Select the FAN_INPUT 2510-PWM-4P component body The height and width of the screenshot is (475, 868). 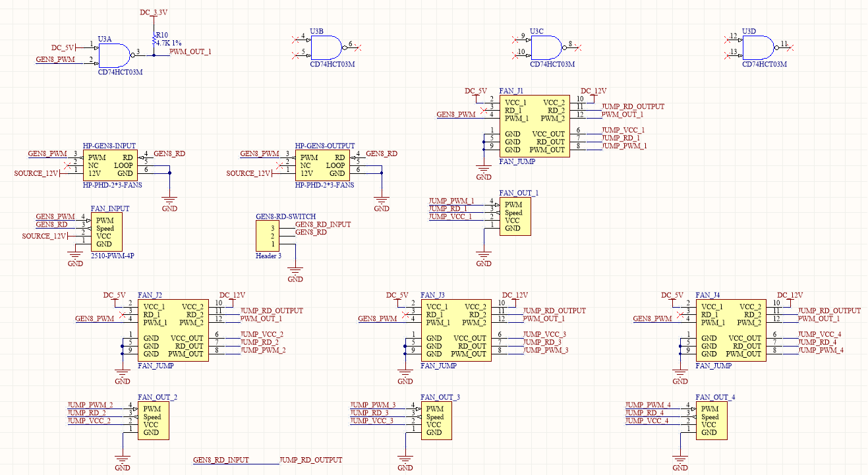click(x=106, y=232)
